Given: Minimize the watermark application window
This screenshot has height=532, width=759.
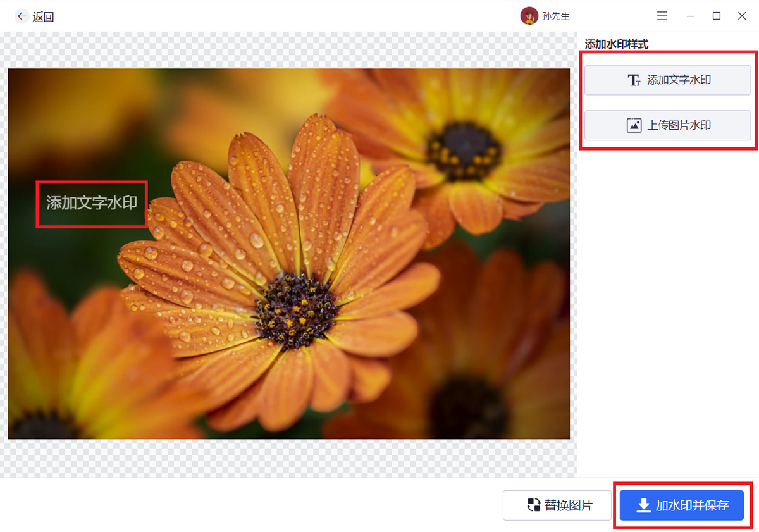Looking at the screenshot, I should tap(690, 16).
